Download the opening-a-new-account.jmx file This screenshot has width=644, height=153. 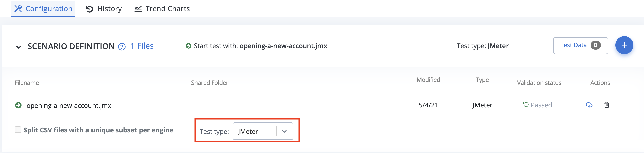tap(589, 105)
